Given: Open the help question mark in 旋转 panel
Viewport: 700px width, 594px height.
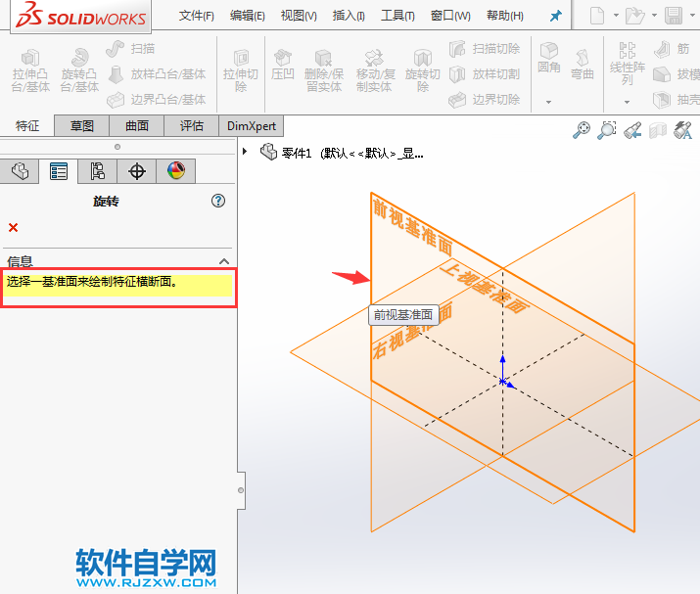Looking at the screenshot, I should tap(218, 201).
